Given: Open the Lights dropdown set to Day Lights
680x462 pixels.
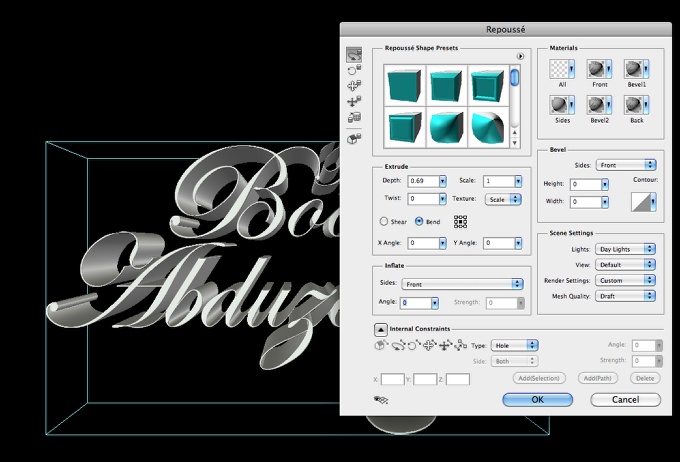Looking at the screenshot, I should tap(626, 250).
